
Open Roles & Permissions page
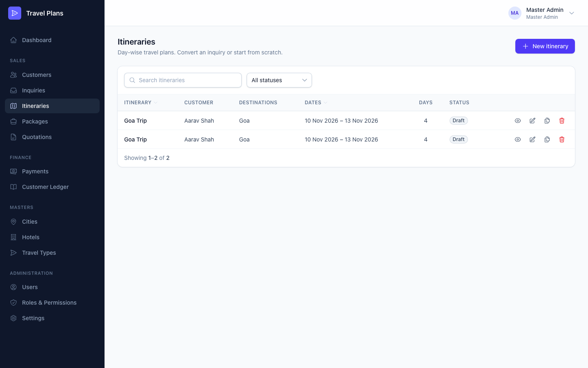coord(52,303)
